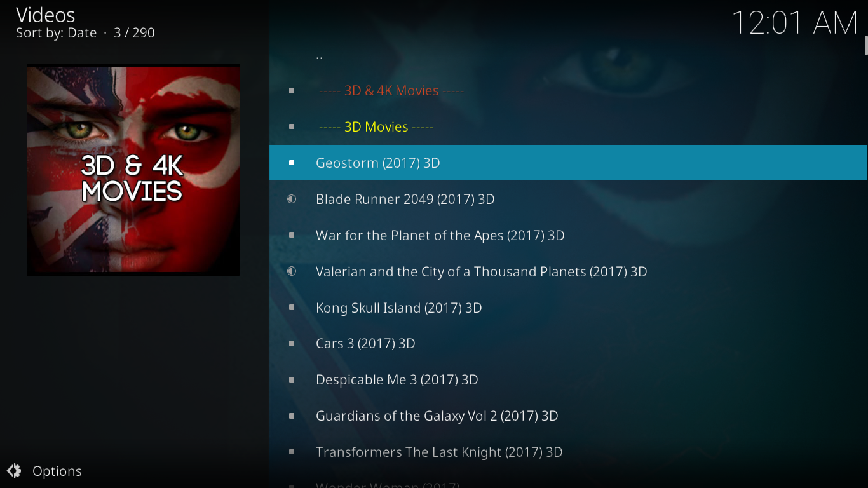868x488 pixels.
Task: Select Guardians of the Galaxy Vol 2
Action: [568, 416]
